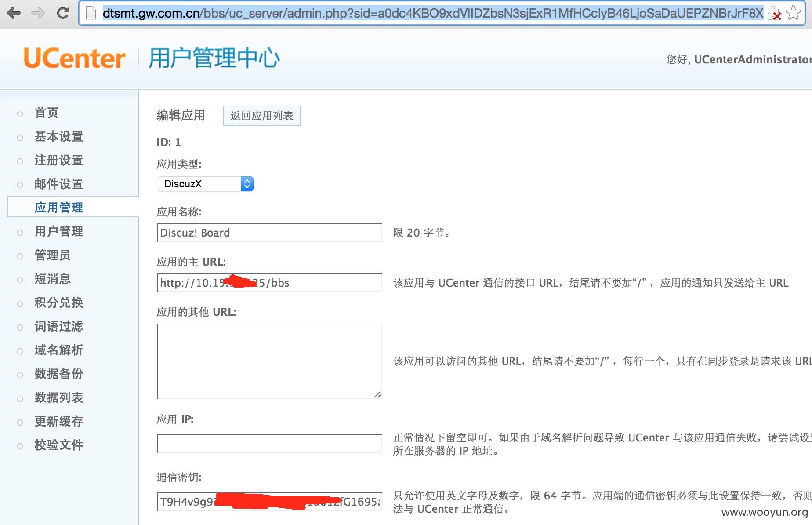Open 首页 in the sidebar
Image resolution: width=812 pixels, height=525 pixels.
click(x=47, y=113)
